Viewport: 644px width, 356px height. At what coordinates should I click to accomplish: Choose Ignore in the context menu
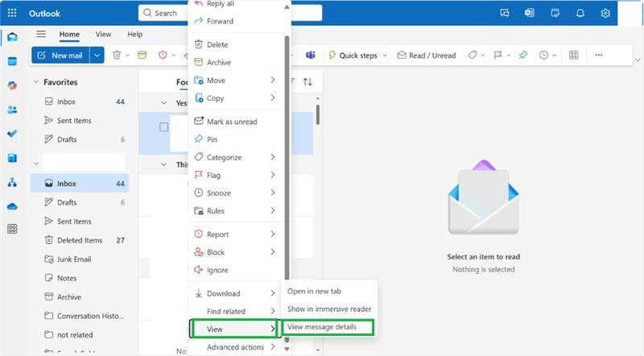coord(235,270)
